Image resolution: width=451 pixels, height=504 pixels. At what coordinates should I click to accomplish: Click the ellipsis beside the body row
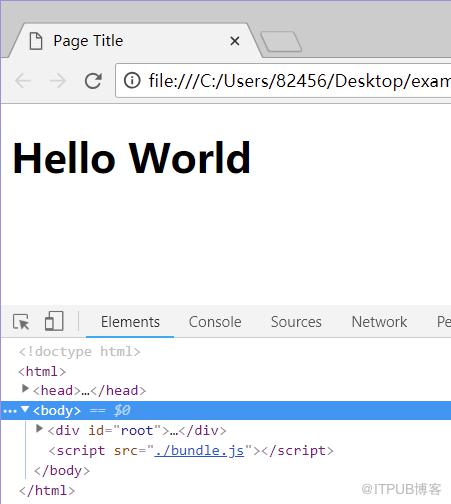point(10,411)
